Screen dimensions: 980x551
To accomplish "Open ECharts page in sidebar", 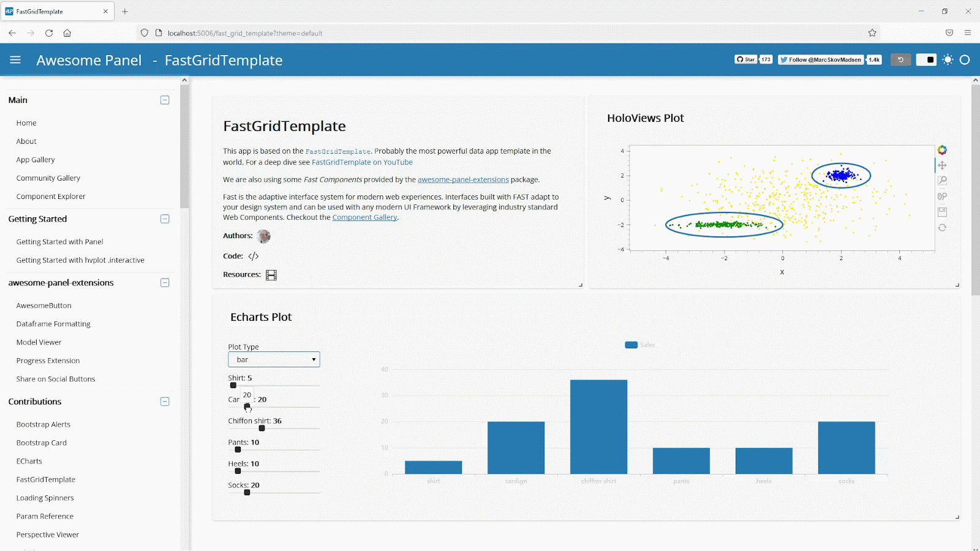I will (29, 461).
